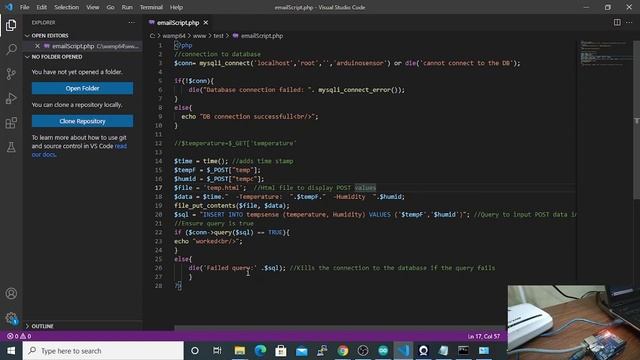640x360 pixels.
Task: Launch Microsoft Edge from taskbar
Action: pos(260,351)
